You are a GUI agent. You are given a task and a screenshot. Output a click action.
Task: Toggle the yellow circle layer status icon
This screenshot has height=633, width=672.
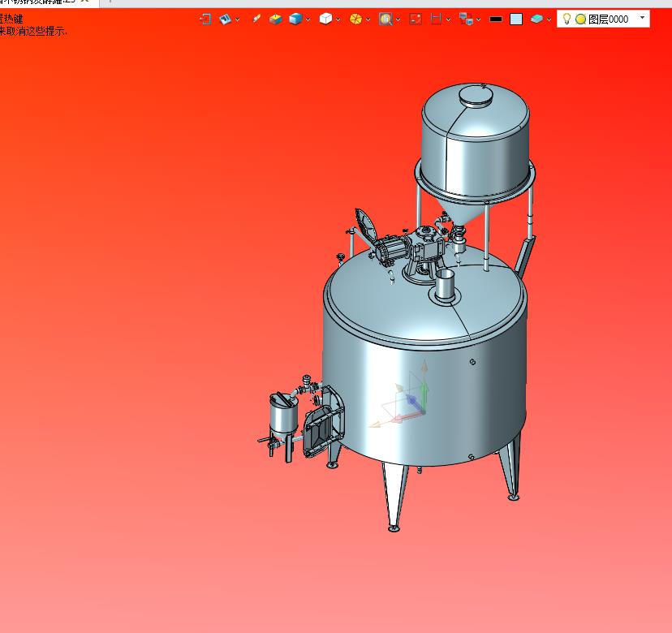(x=580, y=19)
